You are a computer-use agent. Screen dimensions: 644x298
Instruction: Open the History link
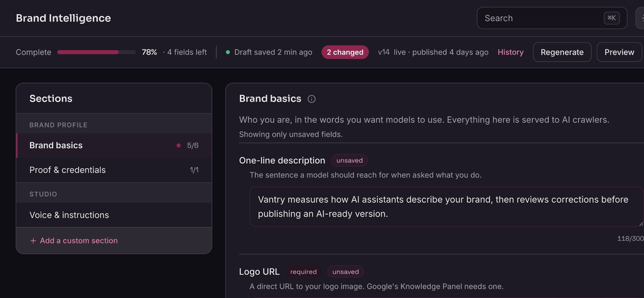[511, 52]
